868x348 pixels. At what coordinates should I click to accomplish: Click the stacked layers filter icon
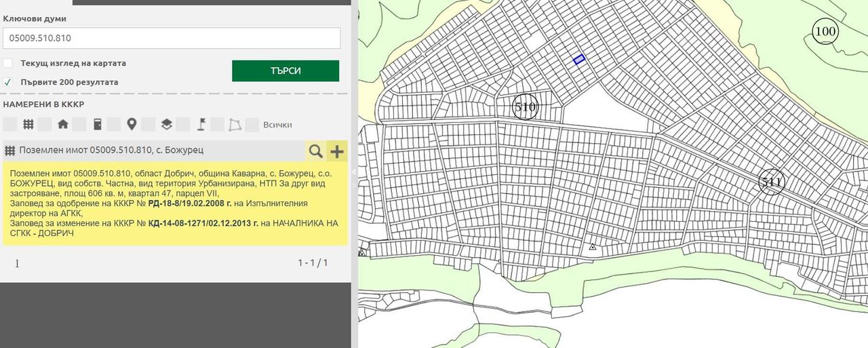pyautogui.click(x=167, y=124)
